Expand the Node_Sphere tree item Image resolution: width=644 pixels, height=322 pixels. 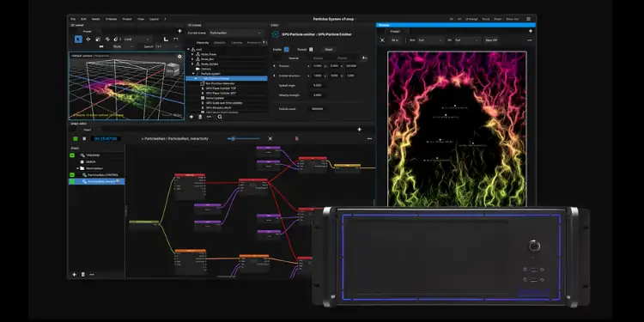[191, 64]
